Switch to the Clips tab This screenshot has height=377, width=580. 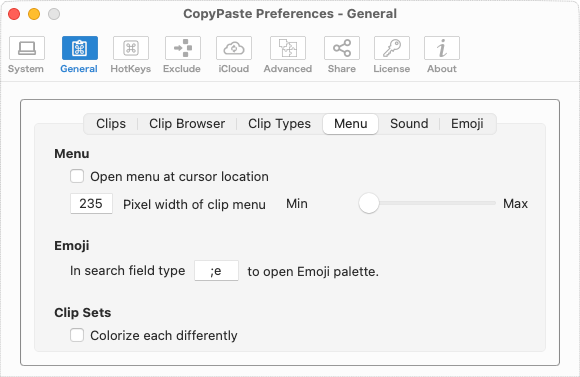click(x=111, y=124)
